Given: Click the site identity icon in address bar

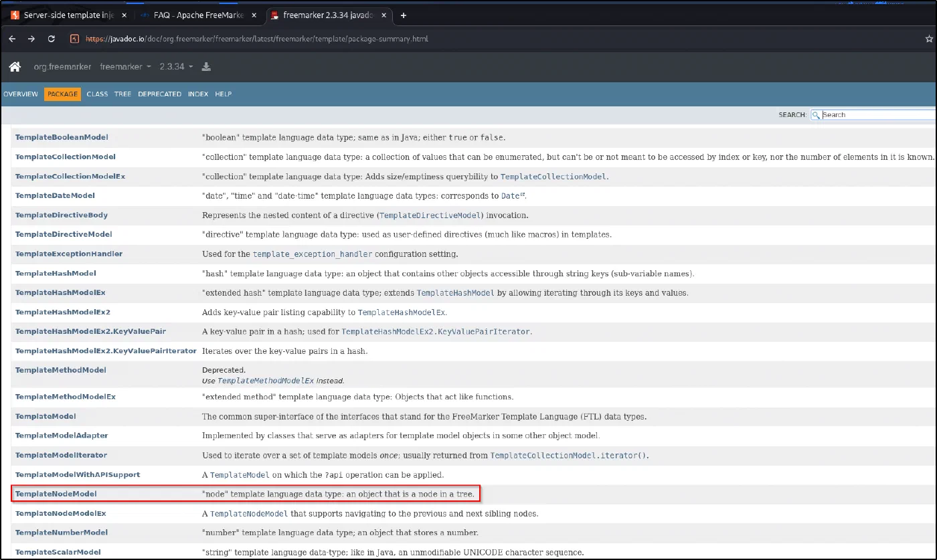Looking at the screenshot, I should [x=74, y=39].
